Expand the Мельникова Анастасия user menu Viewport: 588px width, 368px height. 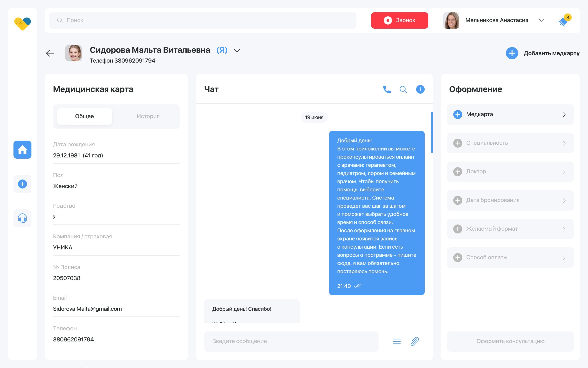click(541, 20)
